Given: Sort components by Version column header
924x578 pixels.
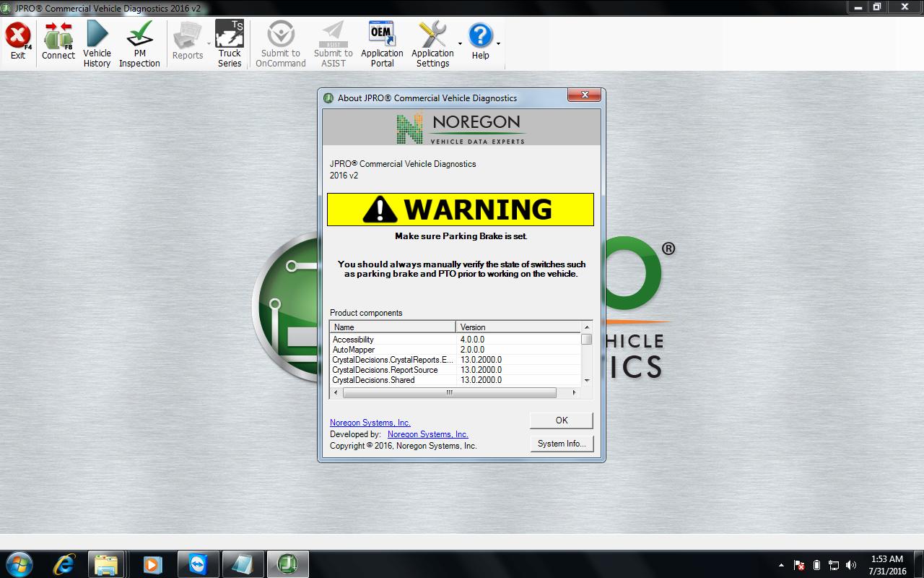Looking at the screenshot, I should (x=518, y=327).
